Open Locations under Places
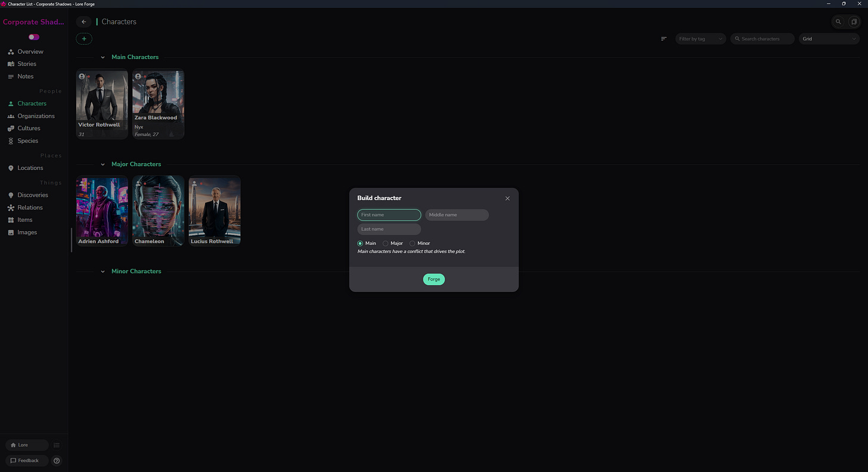 click(x=30, y=167)
